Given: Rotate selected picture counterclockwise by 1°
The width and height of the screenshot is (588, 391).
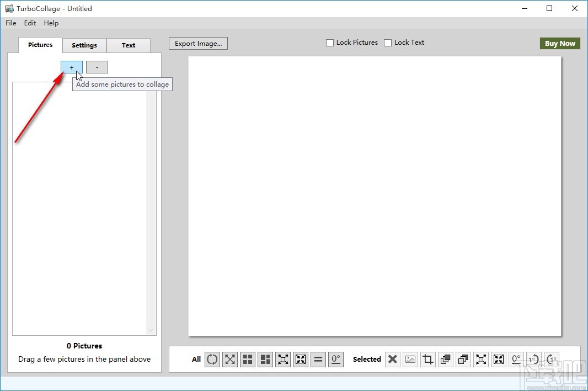Looking at the screenshot, I should pyautogui.click(x=533, y=360).
